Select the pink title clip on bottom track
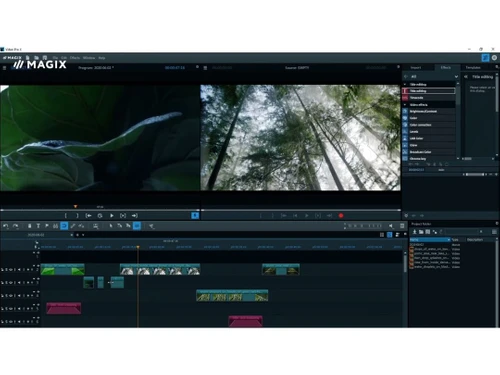 coord(246,321)
